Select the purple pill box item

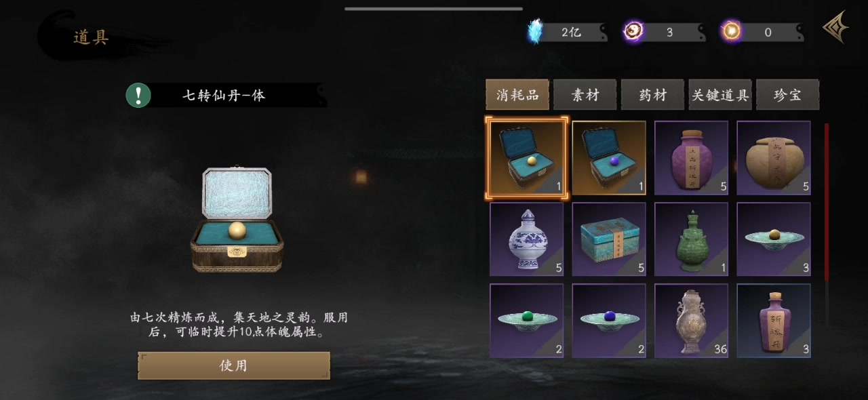609,158
